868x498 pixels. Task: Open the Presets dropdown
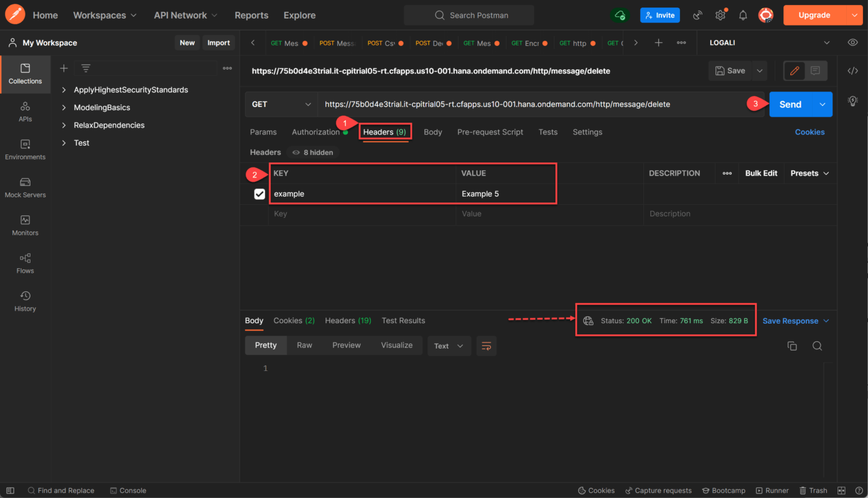[x=810, y=173]
